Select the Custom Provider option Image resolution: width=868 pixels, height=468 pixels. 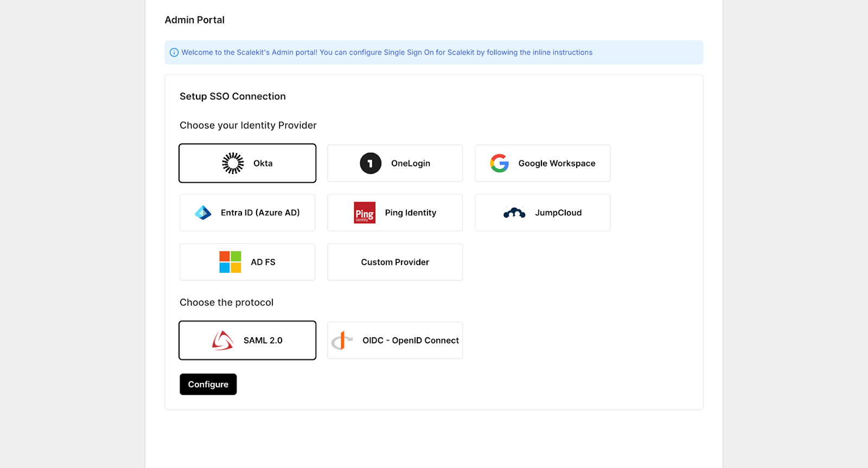point(395,262)
